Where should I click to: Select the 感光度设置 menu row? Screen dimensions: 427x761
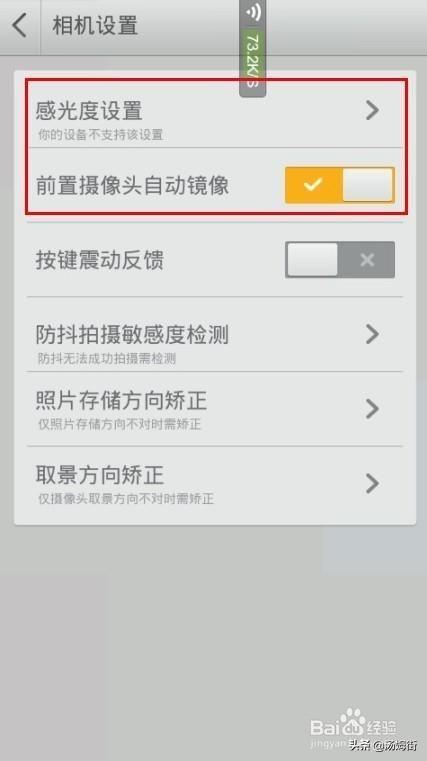click(214, 117)
